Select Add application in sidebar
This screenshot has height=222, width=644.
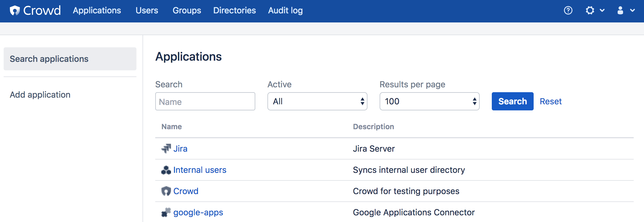pyautogui.click(x=40, y=95)
